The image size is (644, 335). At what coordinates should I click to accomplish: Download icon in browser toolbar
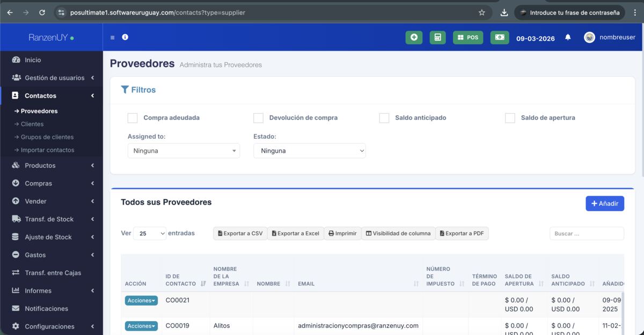pos(504,12)
